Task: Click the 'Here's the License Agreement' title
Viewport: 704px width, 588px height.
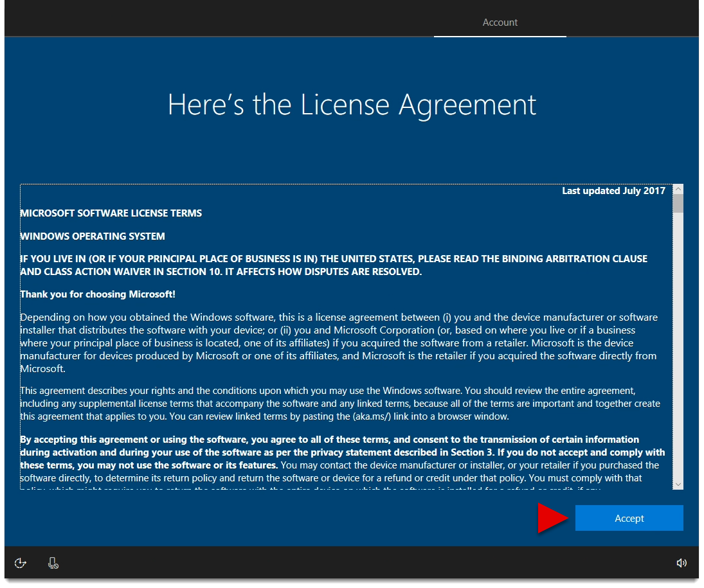Action: click(352, 105)
